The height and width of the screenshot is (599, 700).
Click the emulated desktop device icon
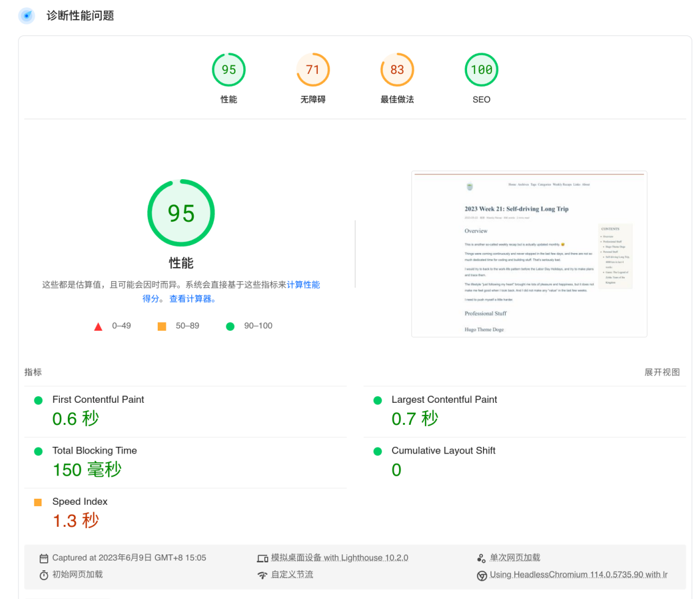[x=262, y=559]
